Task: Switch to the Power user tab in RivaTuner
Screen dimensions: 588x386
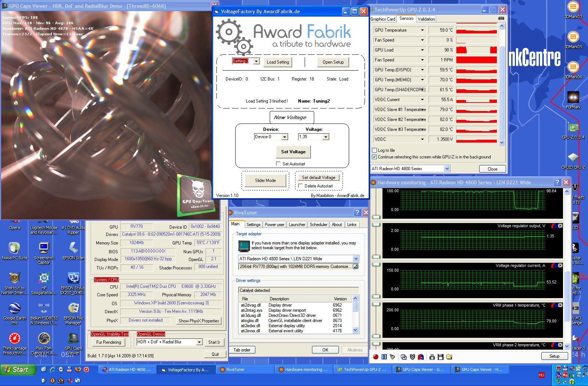Action: pyautogui.click(x=275, y=225)
